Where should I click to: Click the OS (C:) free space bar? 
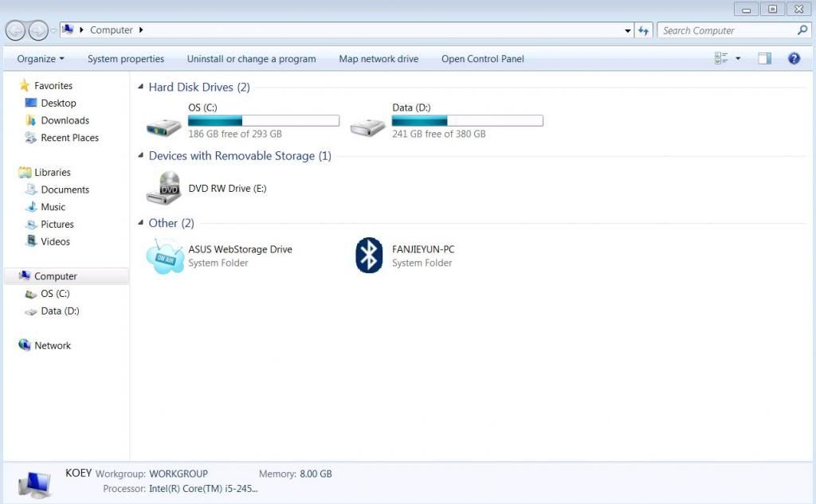point(263,121)
